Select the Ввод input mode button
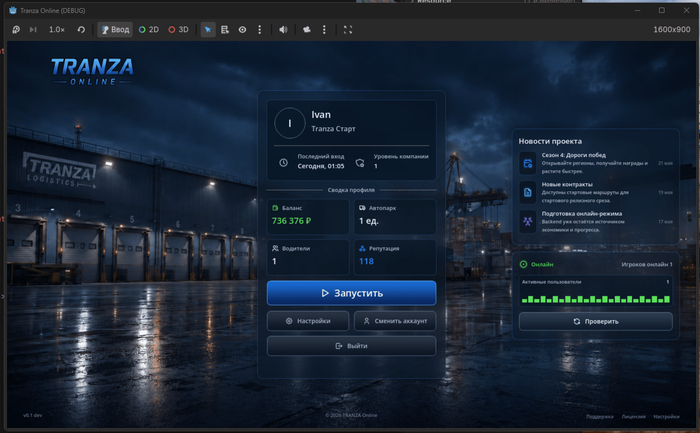The image size is (700, 433). coord(115,29)
